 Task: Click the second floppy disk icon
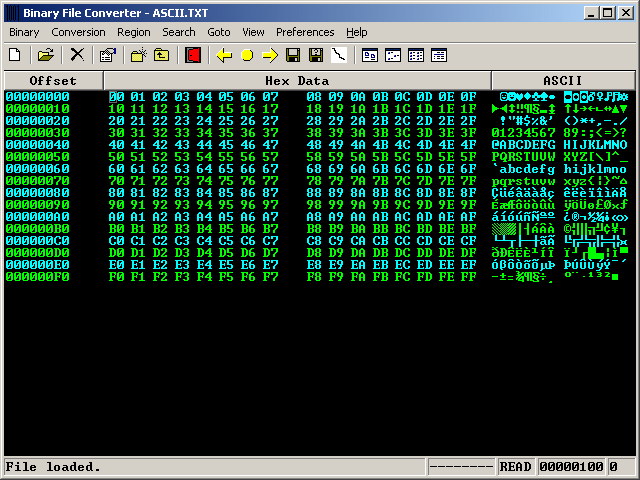pyautogui.click(x=316, y=55)
